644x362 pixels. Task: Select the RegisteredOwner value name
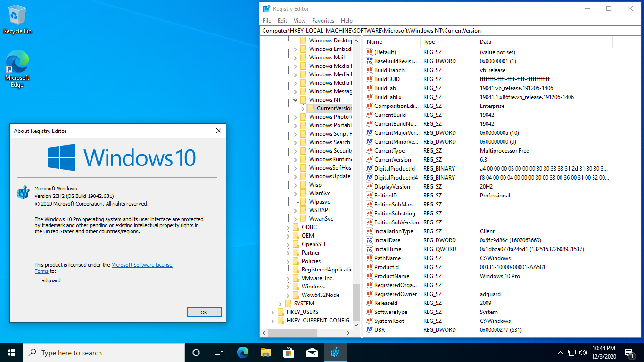tap(396, 294)
